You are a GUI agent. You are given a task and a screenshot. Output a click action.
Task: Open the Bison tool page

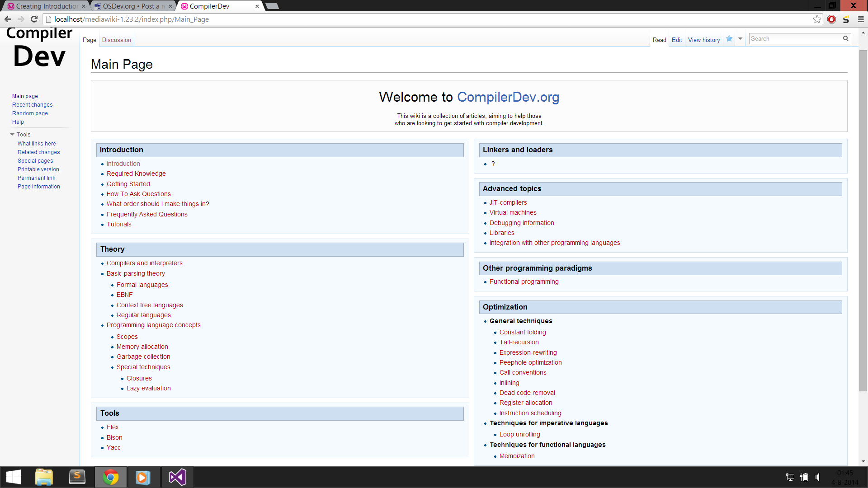tap(114, 437)
